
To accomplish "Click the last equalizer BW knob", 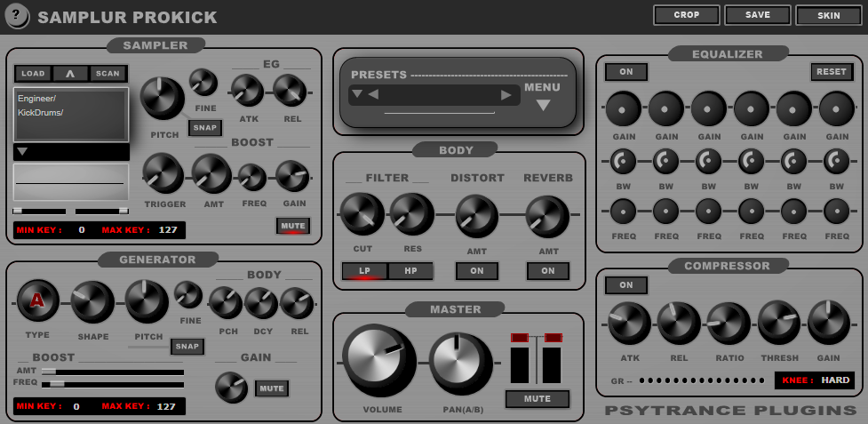I will click(x=836, y=161).
